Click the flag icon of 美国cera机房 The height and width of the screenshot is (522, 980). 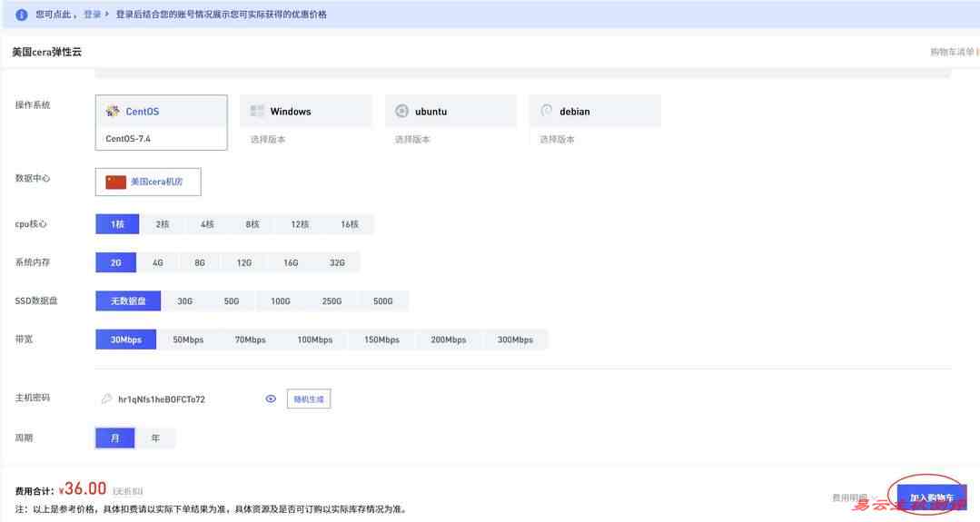[x=115, y=182]
